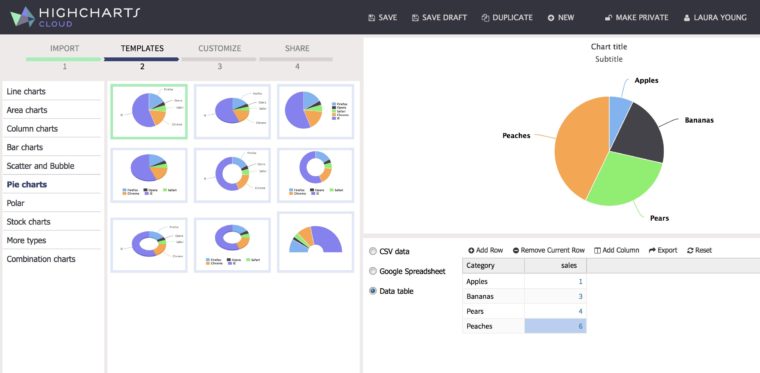The image size is (760, 373).
Task: Click the Chart title text
Action: click(x=609, y=47)
